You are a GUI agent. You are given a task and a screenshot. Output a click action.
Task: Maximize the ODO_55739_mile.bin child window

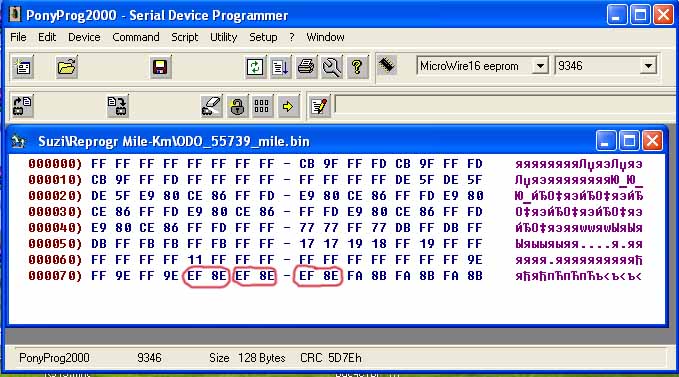pos(629,141)
